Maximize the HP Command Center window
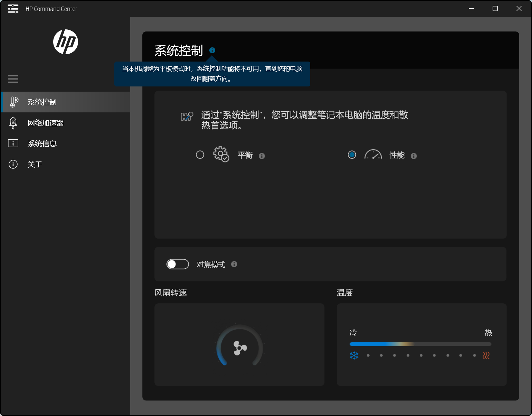The image size is (532, 416). pyautogui.click(x=495, y=9)
